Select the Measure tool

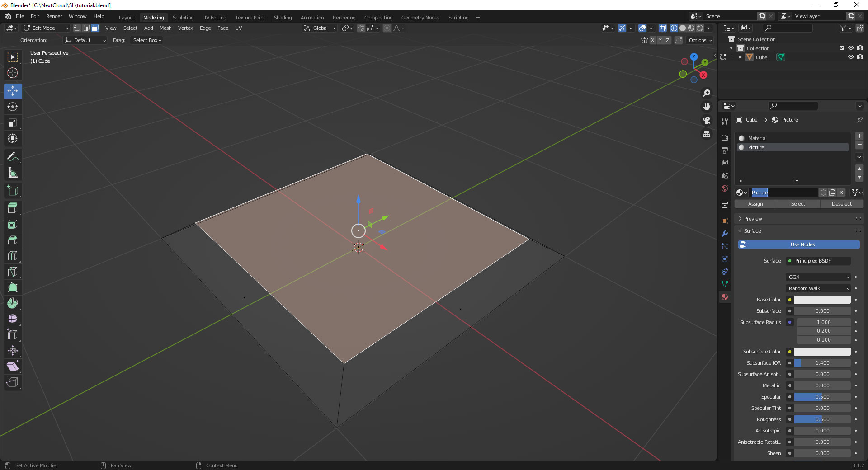[x=13, y=173]
